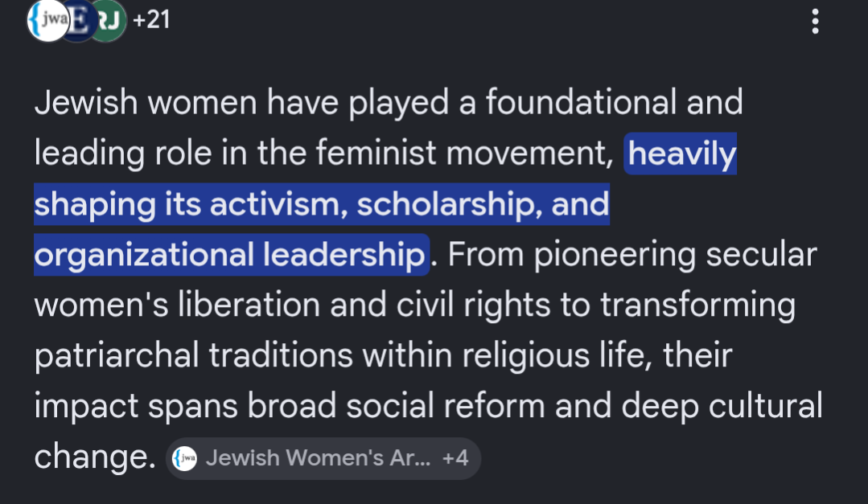
Task: Open the three-dot more options menu
Action: (x=815, y=22)
